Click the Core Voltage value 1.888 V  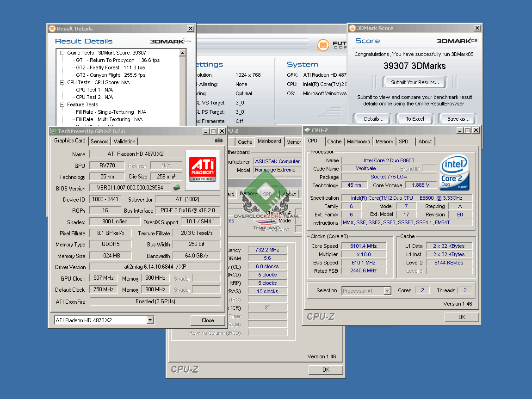tap(421, 185)
